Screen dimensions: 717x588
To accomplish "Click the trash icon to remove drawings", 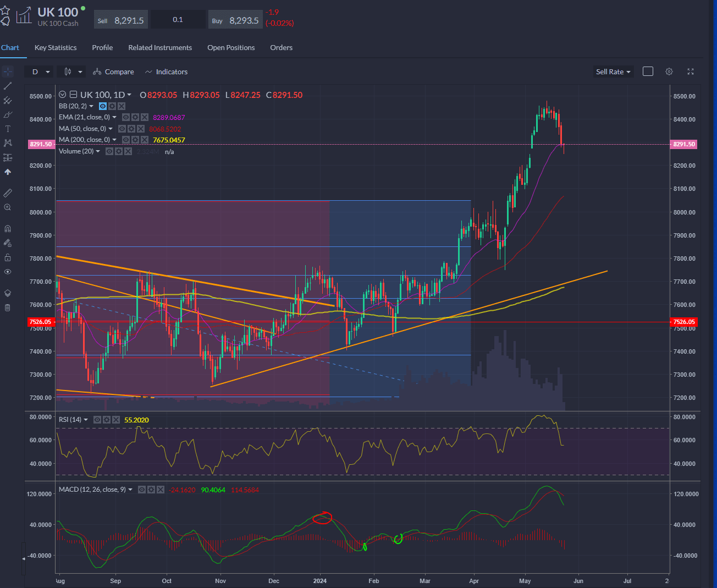I will (8, 307).
